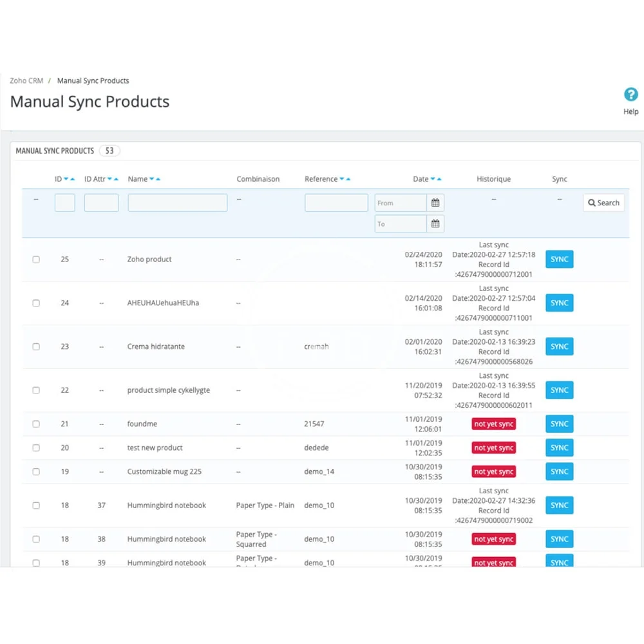Sync the Zoho product record
Viewport: 644px width, 644px height.
coord(559,260)
